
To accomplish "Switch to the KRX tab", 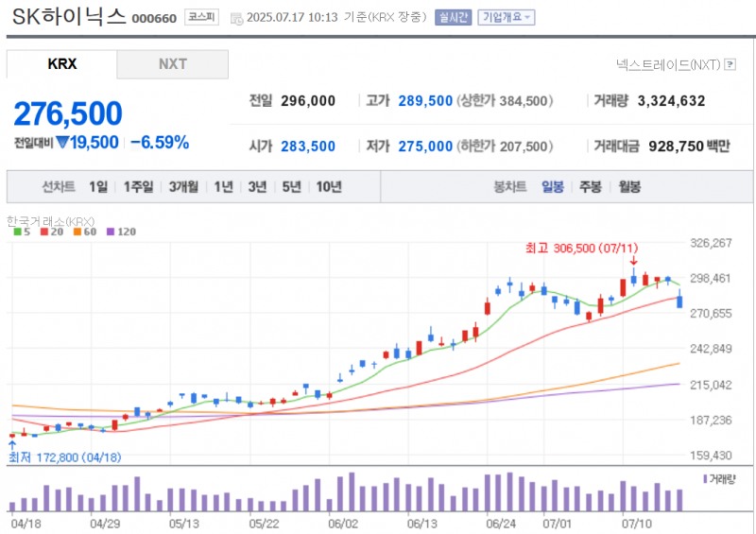I will pyautogui.click(x=61, y=64).
